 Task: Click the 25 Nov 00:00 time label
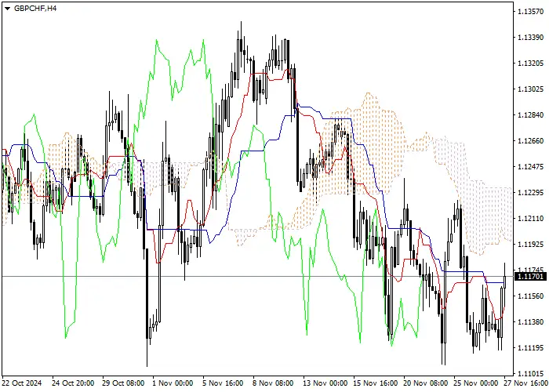476,383
